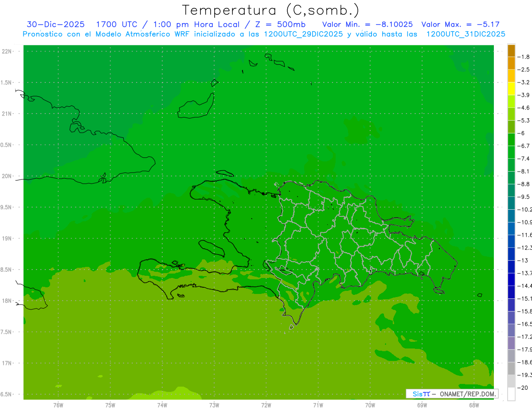This screenshot has height=411, width=532.
Task: Click the '19N' latitude label
Action: pyautogui.click(x=7, y=239)
